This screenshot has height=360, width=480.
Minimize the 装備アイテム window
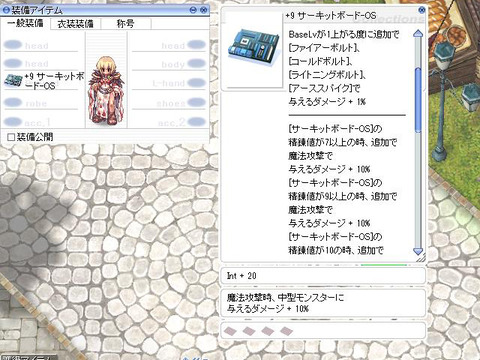tap(193, 10)
